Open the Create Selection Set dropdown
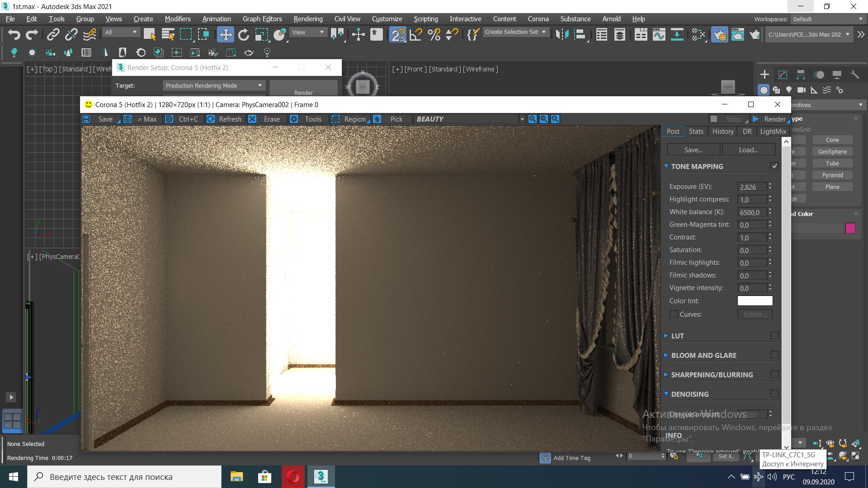 [x=515, y=32]
